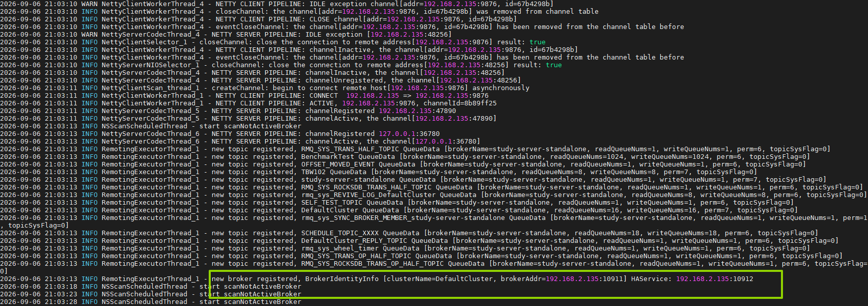Click the BenchmarkTest topic name
Screen dimensions: 868x306
click(x=327, y=157)
